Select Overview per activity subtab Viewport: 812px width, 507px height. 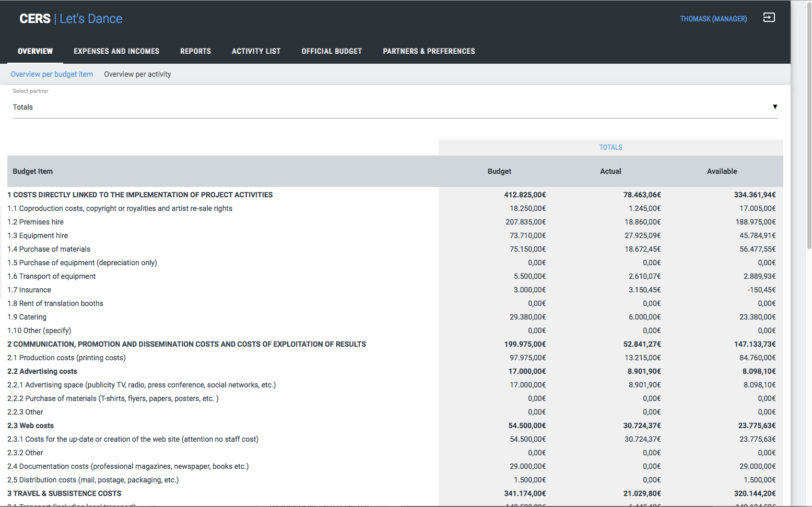click(137, 74)
